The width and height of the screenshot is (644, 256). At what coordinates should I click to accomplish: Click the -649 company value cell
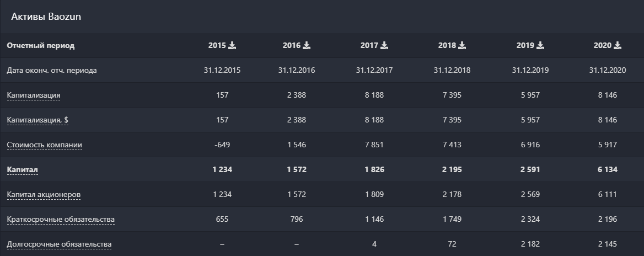tap(222, 145)
